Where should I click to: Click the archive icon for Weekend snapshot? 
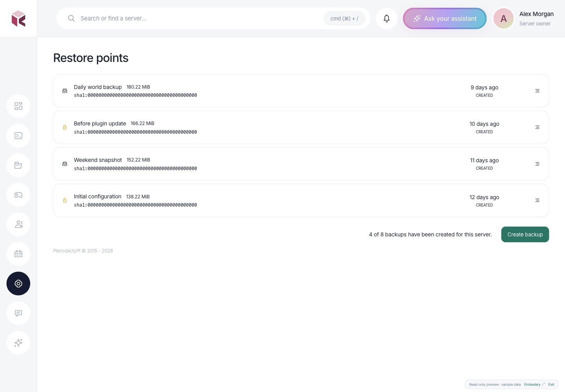[x=65, y=164]
